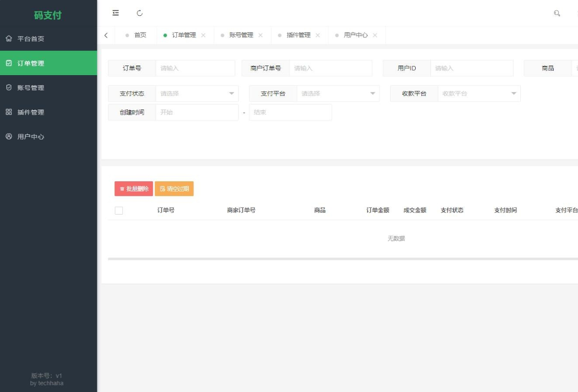The image size is (578, 392).
Task: Click the home icon beside 平台首页
Action: click(9, 38)
